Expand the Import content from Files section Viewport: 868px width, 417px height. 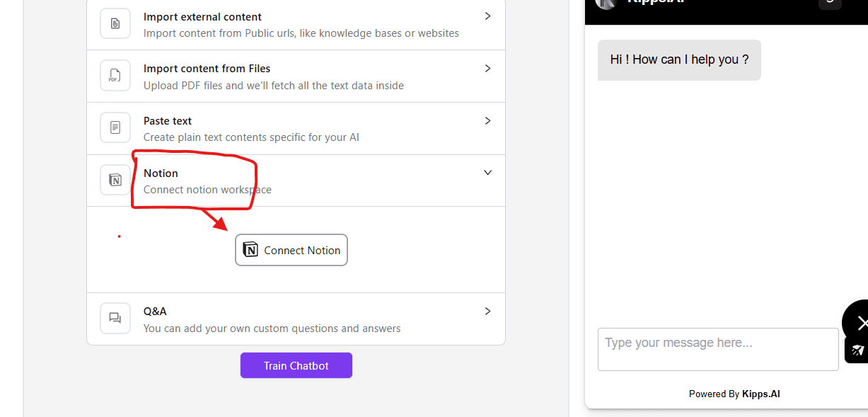click(x=487, y=69)
